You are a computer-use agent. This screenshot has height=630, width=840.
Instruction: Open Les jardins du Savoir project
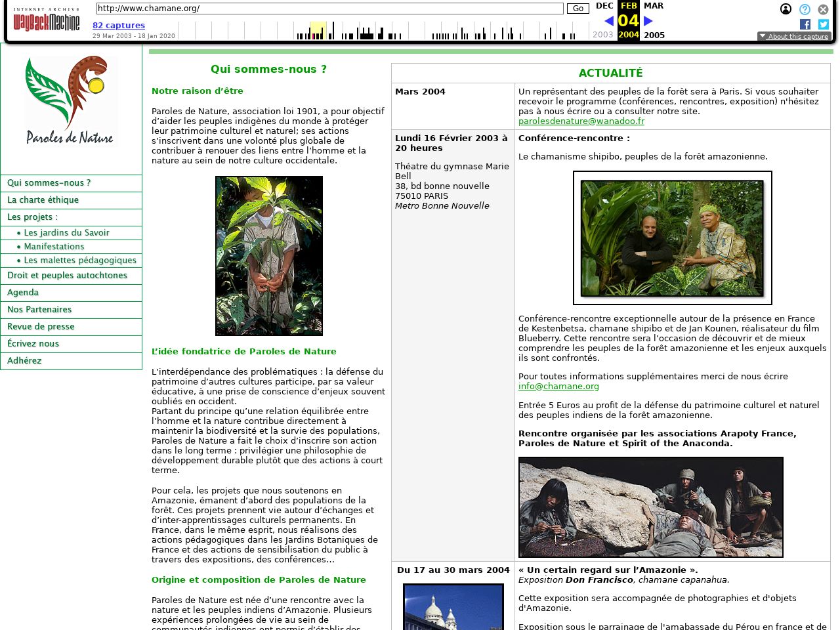click(x=66, y=233)
